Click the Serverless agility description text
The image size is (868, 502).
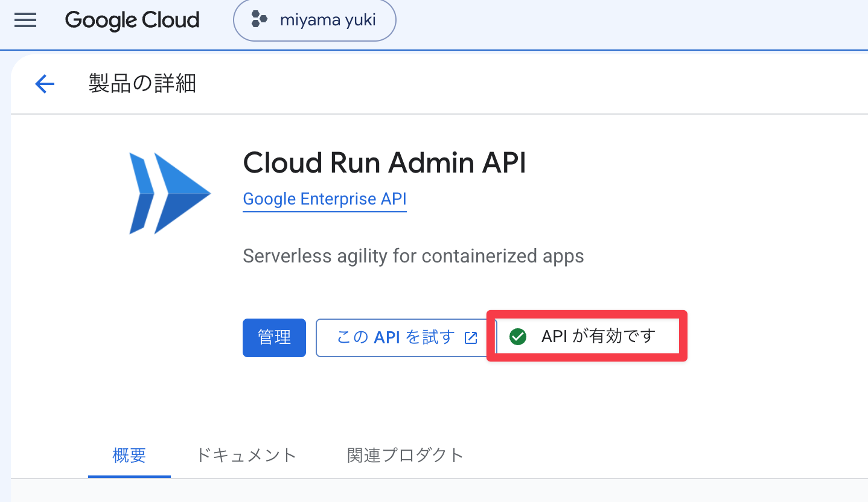coord(413,256)
